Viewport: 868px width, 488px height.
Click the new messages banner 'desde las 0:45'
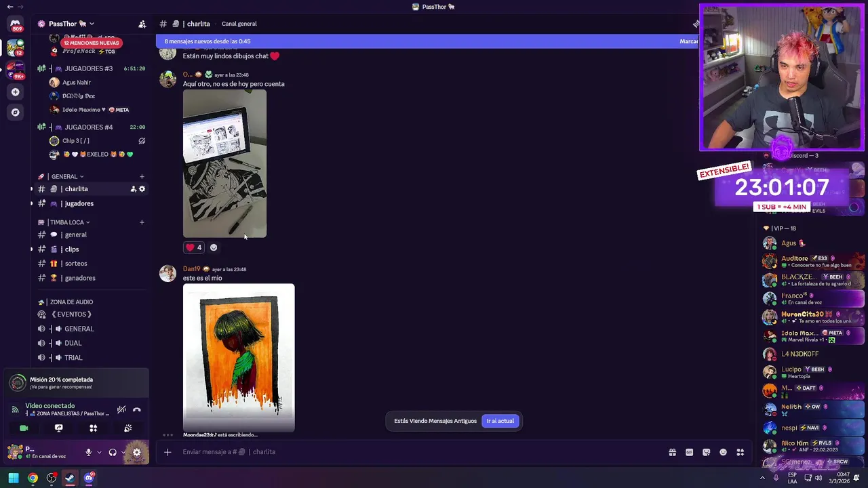[207, 41]
